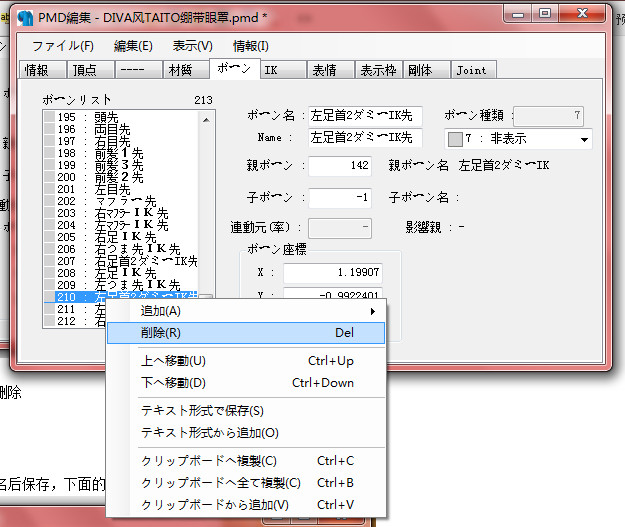
Task: Open the 編集(E) menu
Action: tap(133, 46)
